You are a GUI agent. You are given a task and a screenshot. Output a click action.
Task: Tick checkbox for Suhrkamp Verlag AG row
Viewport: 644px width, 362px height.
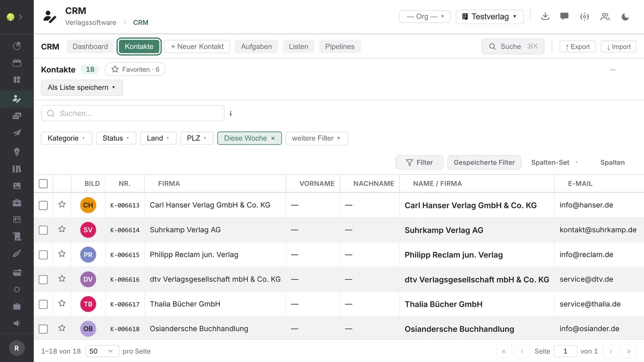[43, 230]
